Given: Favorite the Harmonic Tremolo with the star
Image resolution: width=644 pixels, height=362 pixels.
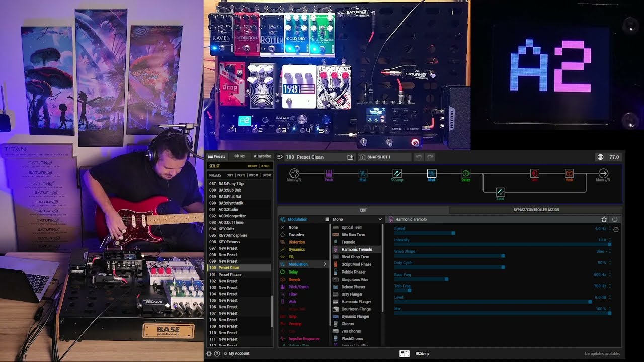Looking at the screenshot, I should point(604,219).
